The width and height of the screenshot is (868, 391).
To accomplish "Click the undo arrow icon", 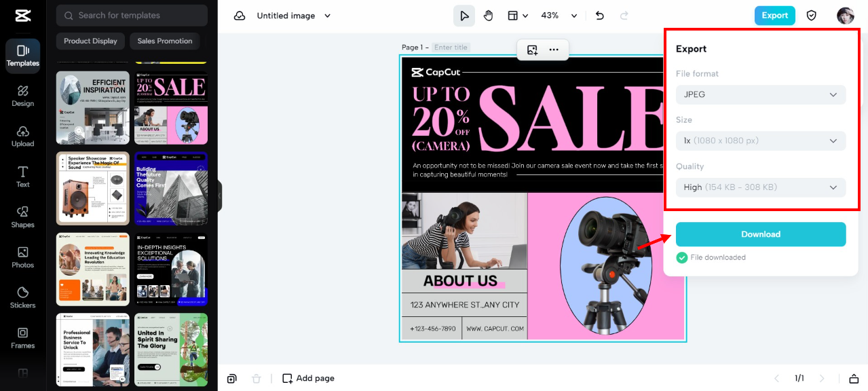I will (599, 16).
